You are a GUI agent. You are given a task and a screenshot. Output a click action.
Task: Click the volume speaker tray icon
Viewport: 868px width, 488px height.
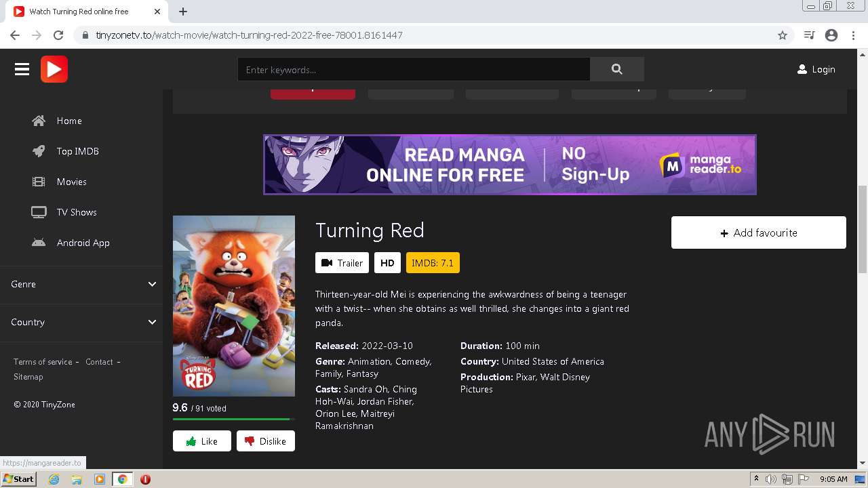pos(771,479)
